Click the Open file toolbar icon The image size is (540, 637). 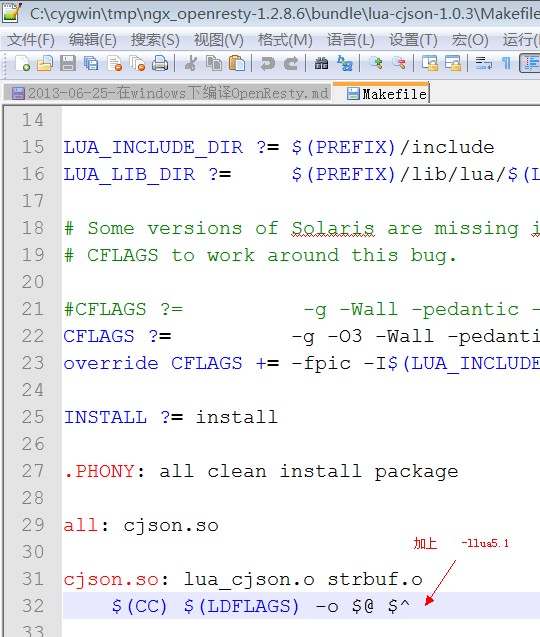45,64
